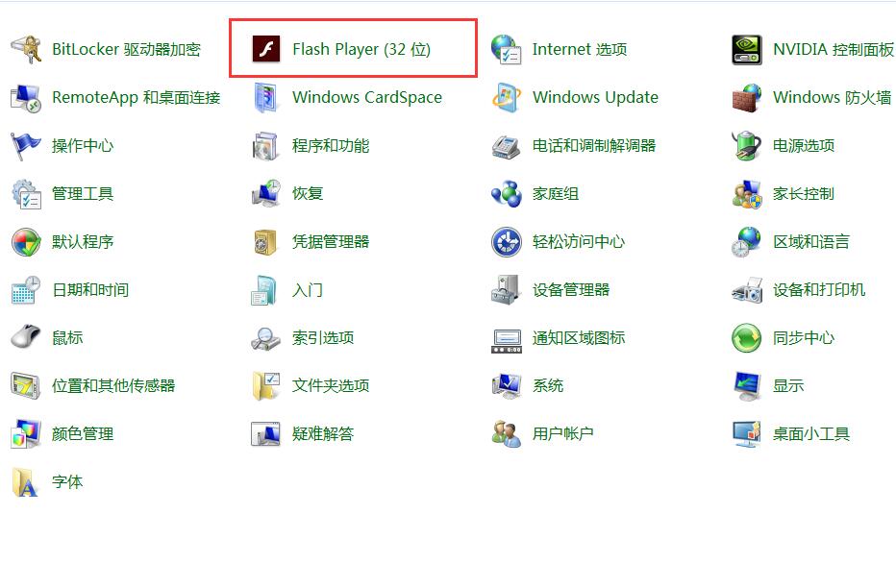Click the 日期和时间 calendar icon
The image size is (896, 588).
(26, 290)
